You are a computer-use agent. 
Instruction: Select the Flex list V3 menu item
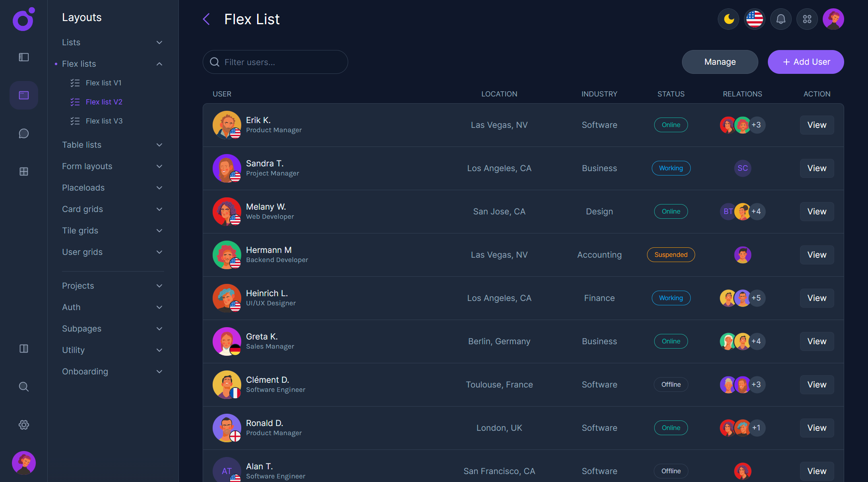coord(104,121)
